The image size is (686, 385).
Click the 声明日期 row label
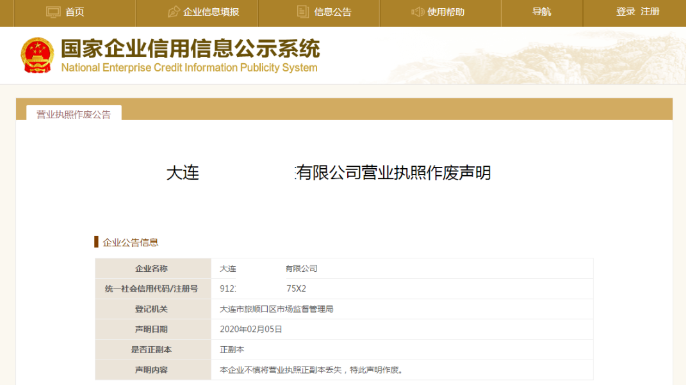click(151, 329)
